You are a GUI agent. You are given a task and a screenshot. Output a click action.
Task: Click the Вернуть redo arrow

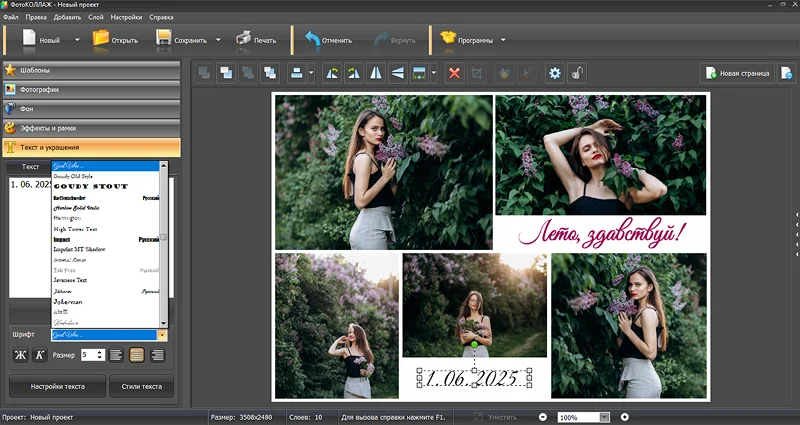coord(394,40)
